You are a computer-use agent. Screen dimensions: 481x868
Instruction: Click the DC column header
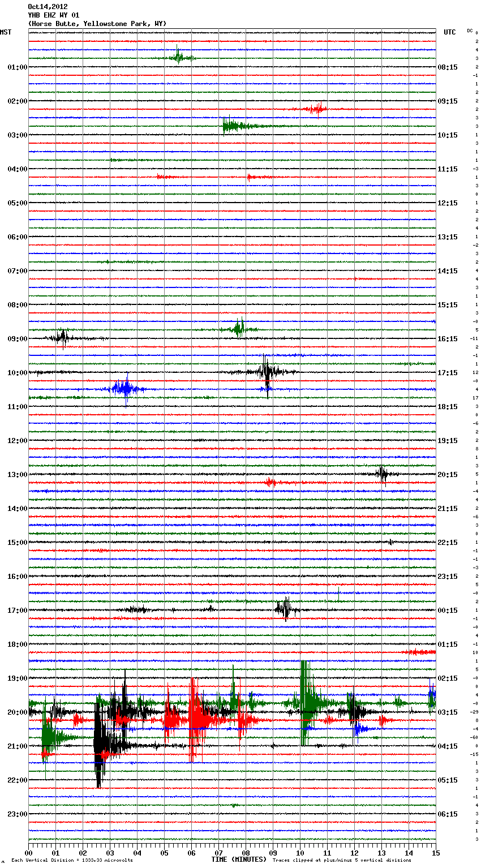[x=470, y=30]
